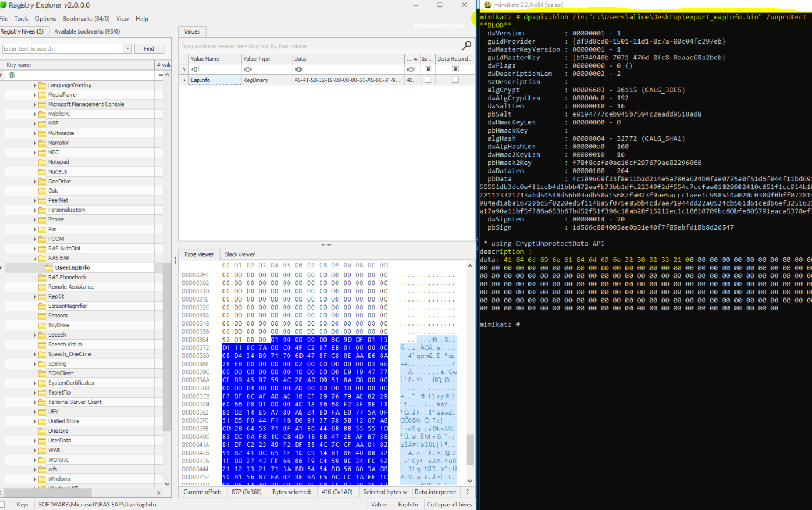Check the Is... checkbox for EapInfo row
The width and height of the screenshot is (812, 510).
(428, 80)
